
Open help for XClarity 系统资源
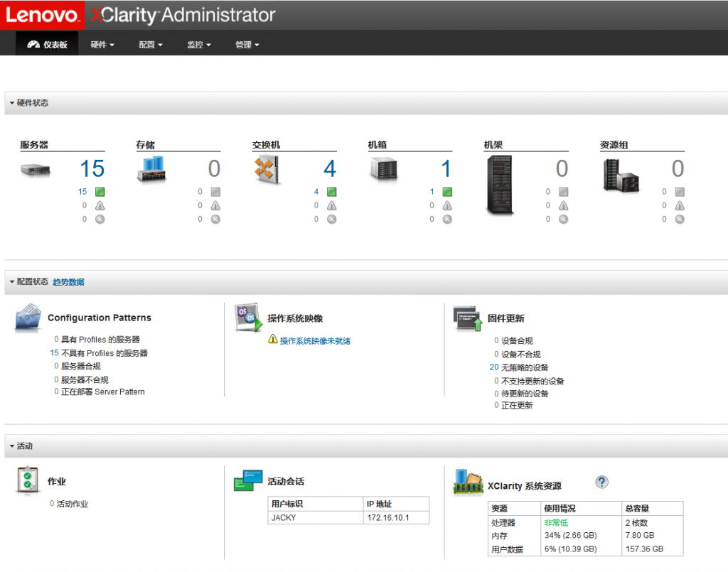click(601, 482)
